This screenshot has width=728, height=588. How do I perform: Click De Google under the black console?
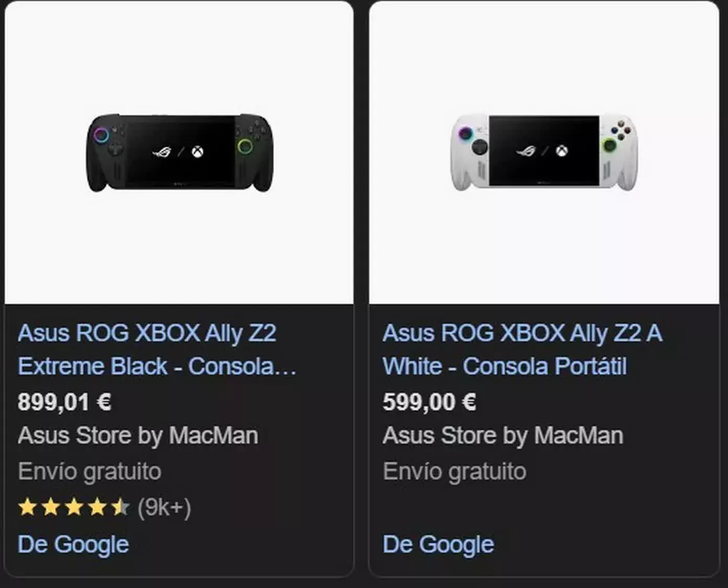pyautogui.click(x=73, y=545)
